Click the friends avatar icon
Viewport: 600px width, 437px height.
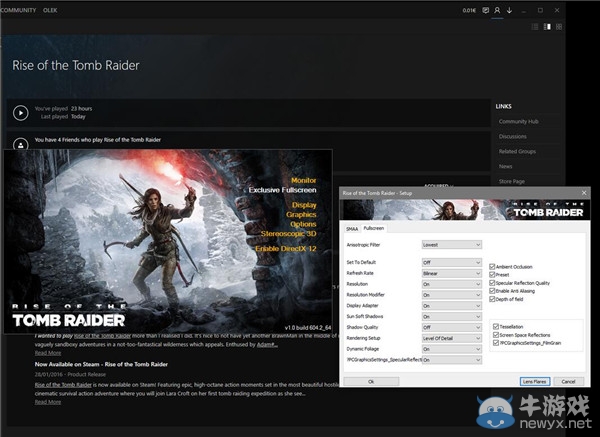point(21,144)
